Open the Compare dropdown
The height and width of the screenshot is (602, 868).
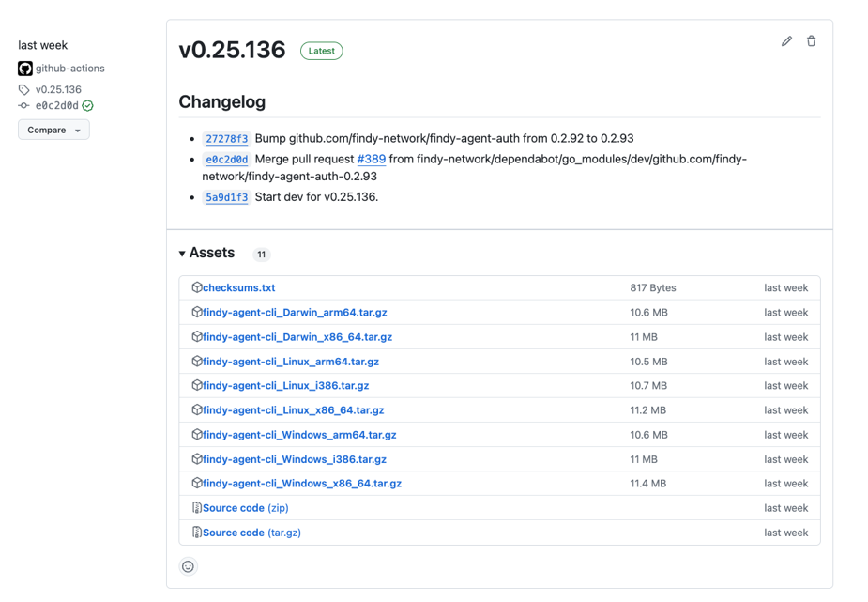click(53, 130)
